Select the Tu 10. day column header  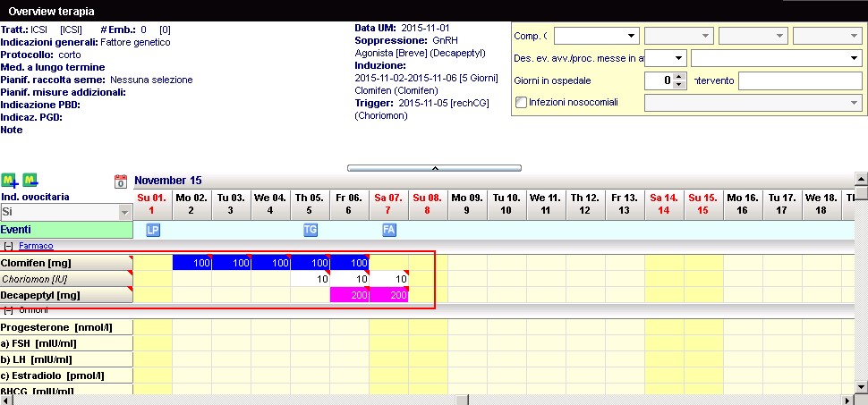tap(506, 204)
